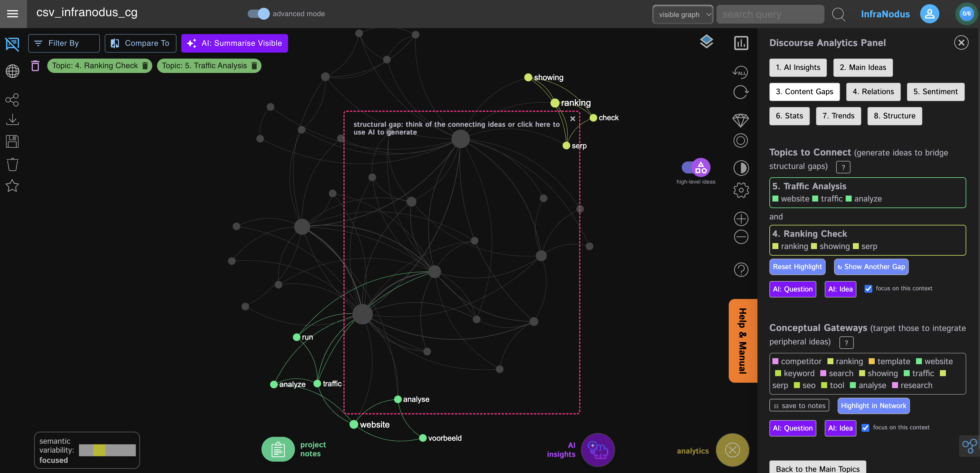
Task: Dismiss the structural gap hint box
Action: [573, 119]
